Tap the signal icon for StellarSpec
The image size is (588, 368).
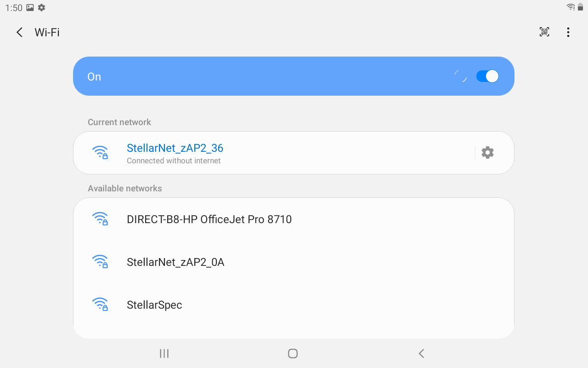click(100, 305)
